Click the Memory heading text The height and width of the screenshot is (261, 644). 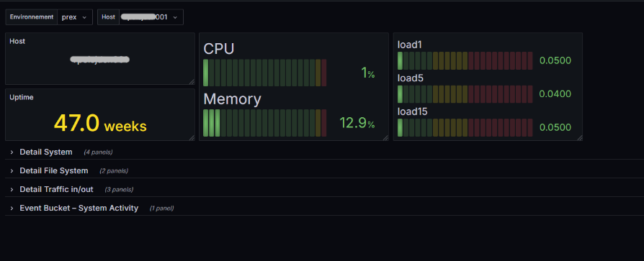232,99
